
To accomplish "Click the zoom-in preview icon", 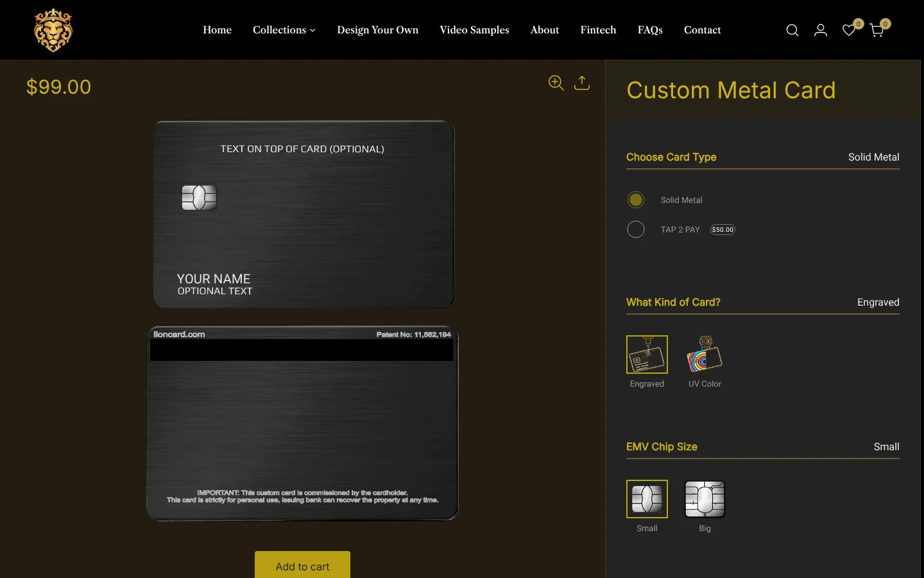I will coord(556,83).
